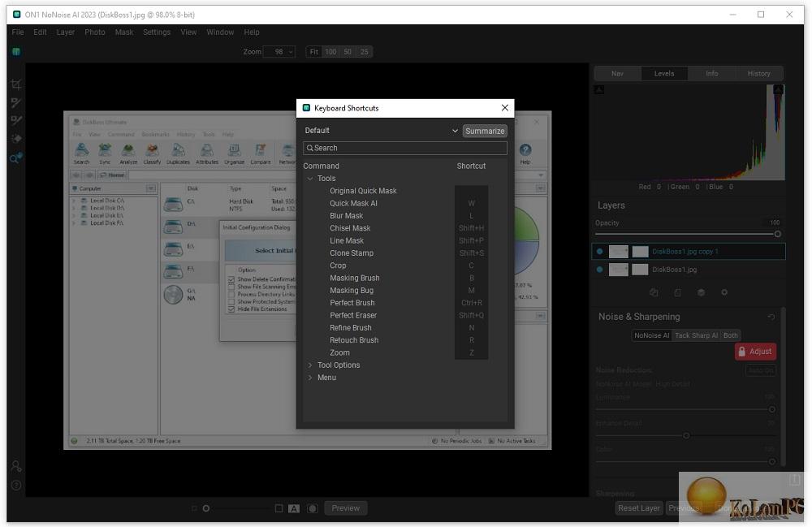This screenshot has width=812, height=527.
Task: Open the help question-mark icon
Action: click(x=16, y=486)
